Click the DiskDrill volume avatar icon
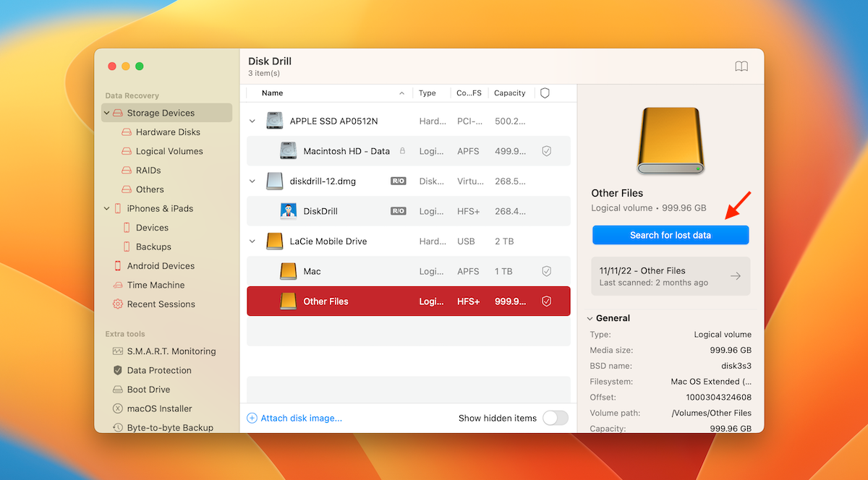Image resolution: width=868 pixels, height=480 pixels. coord(289,211)
